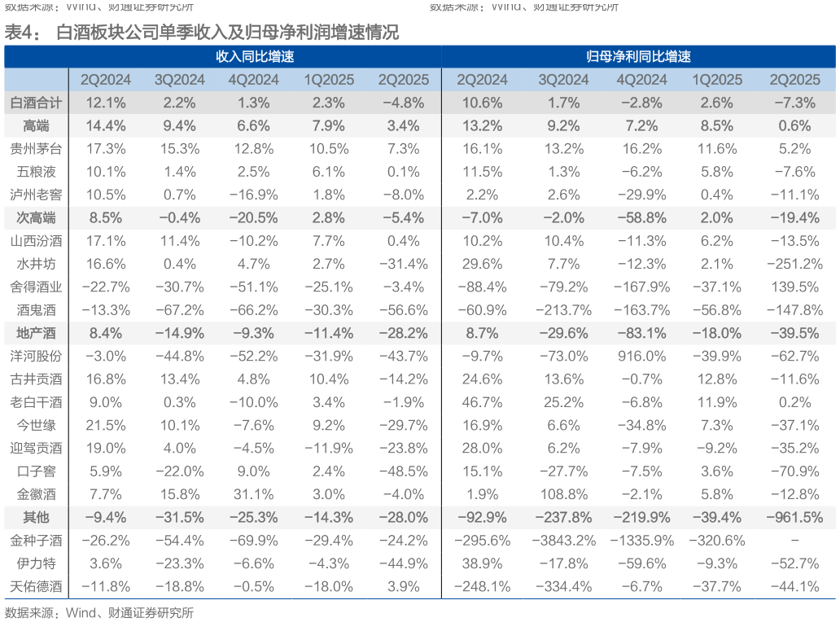
Task: Click the 高端 category row label
Action: [36, 125]
